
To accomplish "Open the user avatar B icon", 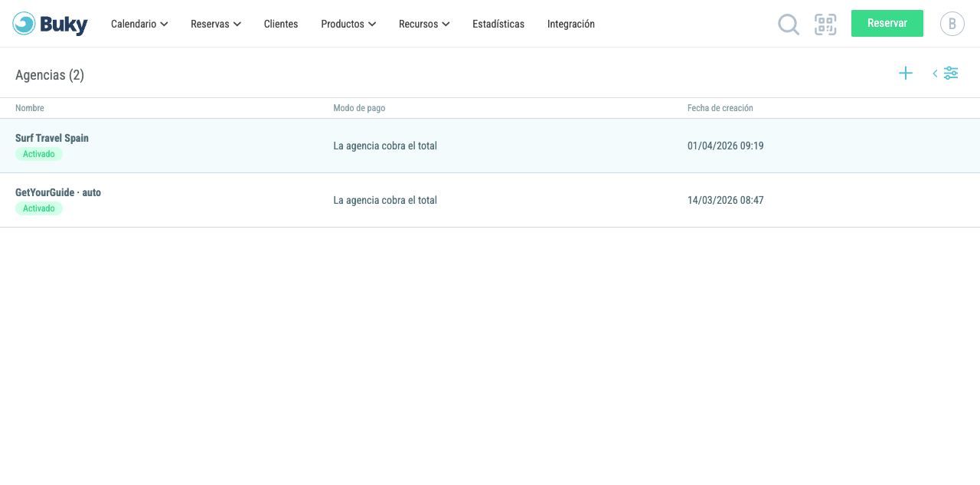I will pos(952,24).
